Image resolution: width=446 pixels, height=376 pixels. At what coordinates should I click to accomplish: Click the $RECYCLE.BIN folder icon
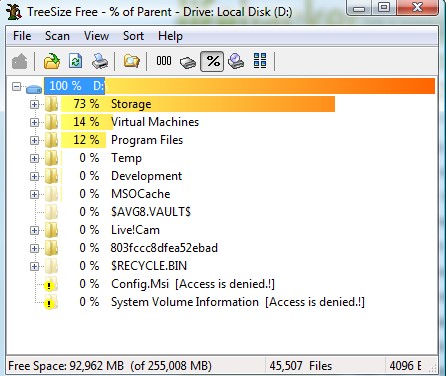(51, 266)
